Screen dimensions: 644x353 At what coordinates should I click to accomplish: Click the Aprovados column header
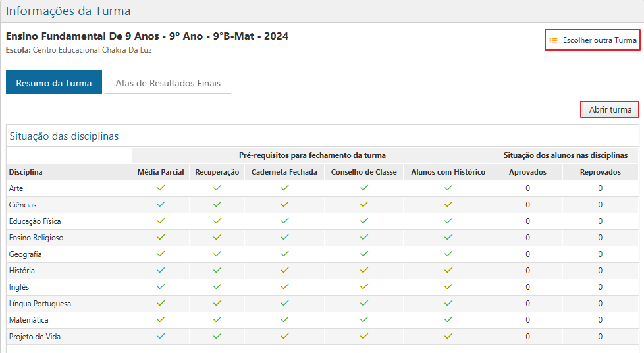coord(527,172)
